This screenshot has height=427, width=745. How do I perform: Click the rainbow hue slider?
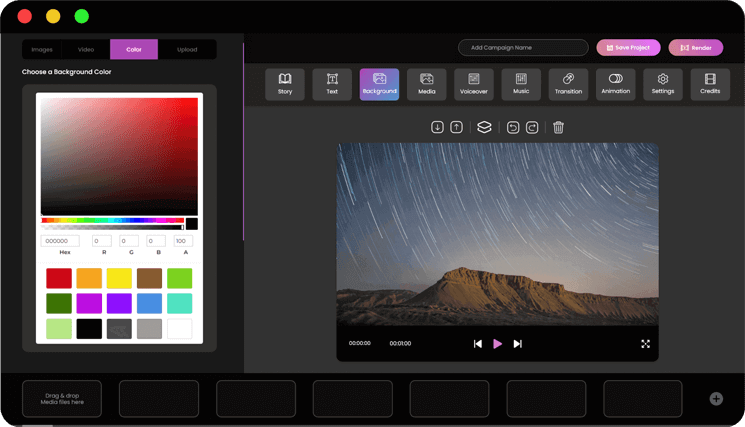(x=112, y=220)
